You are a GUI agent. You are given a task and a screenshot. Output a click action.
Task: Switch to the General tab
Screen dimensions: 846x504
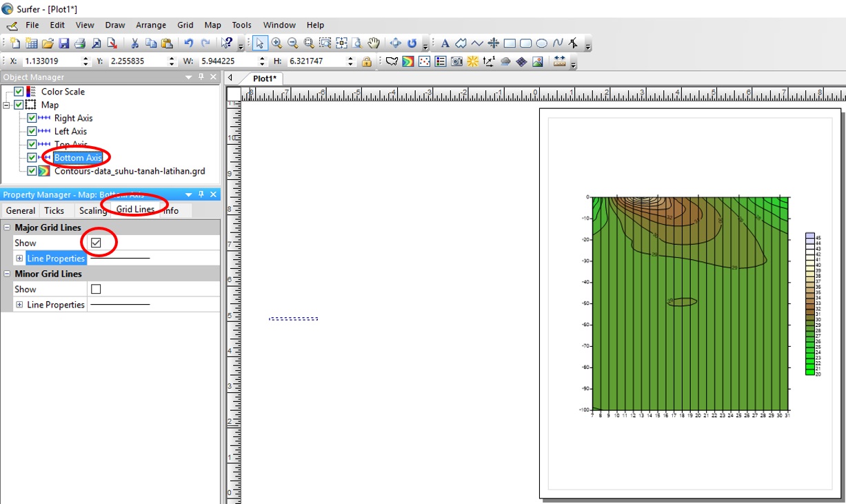point(21,211)
